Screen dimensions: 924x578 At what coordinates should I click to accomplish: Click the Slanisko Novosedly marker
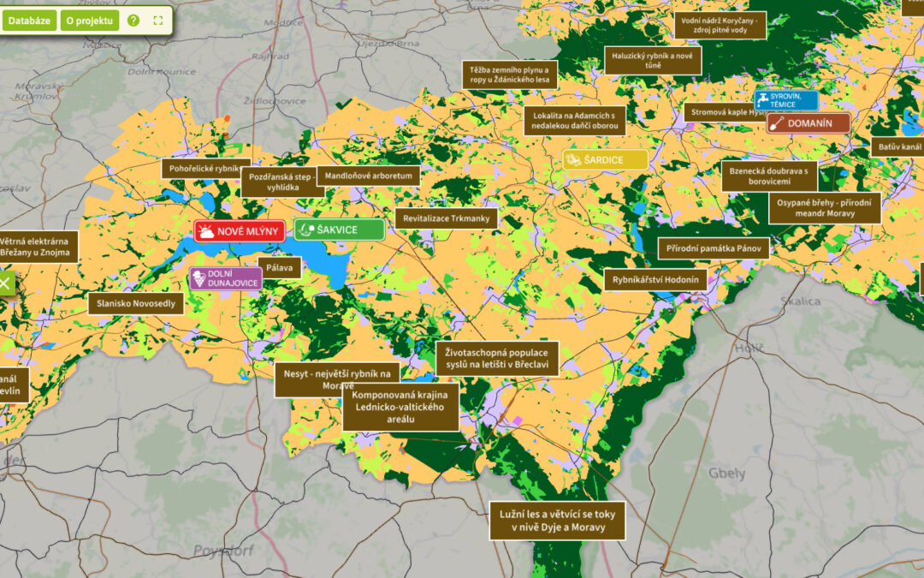(136, 304)
